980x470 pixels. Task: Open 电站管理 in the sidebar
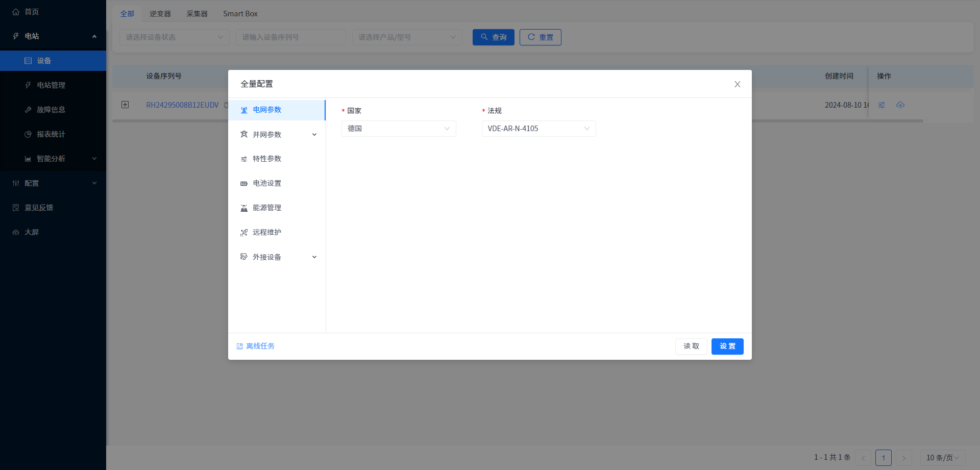point(51,85)
